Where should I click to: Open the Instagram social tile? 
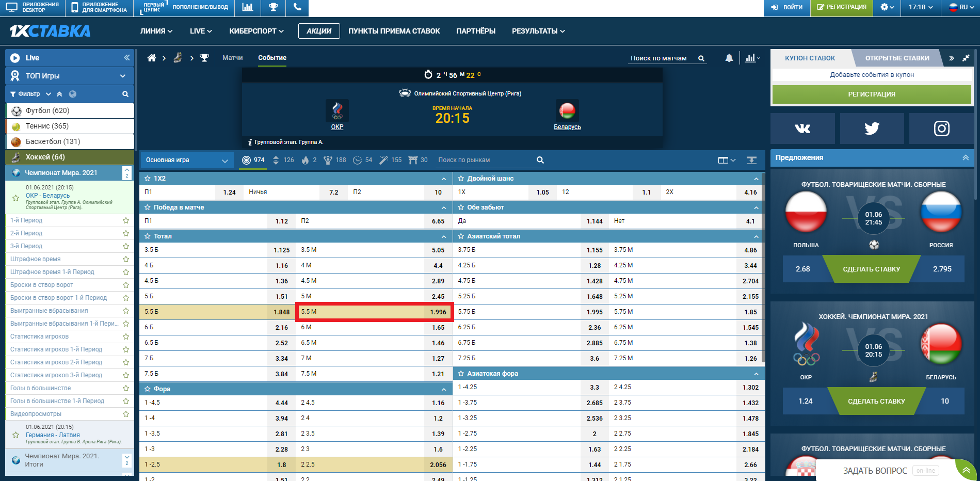941,129
